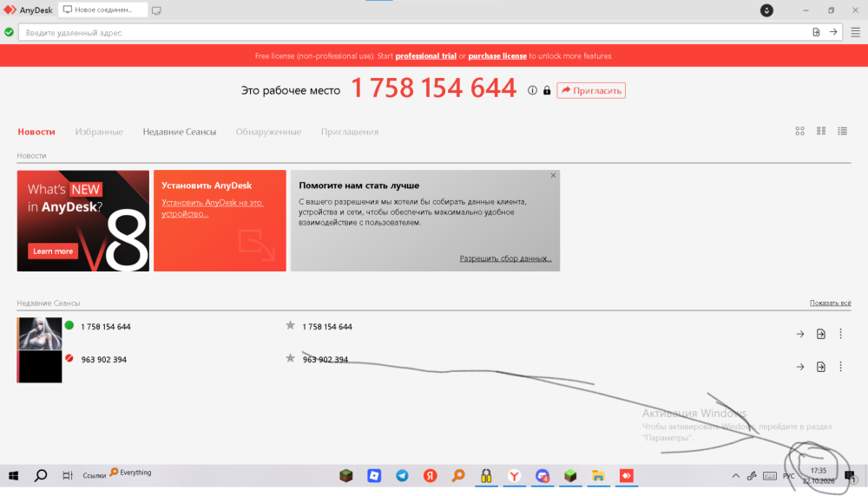Toggle favorite star for 1 758 154 644
The height and width of the screenshot is (496, 868).
[290, 326]
